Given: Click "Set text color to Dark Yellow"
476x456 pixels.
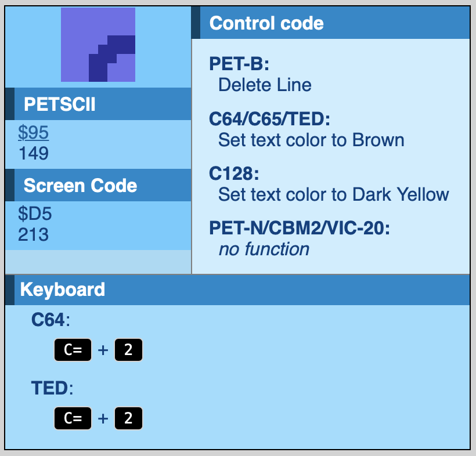Looking at the screenshot, I should point(333,194).
